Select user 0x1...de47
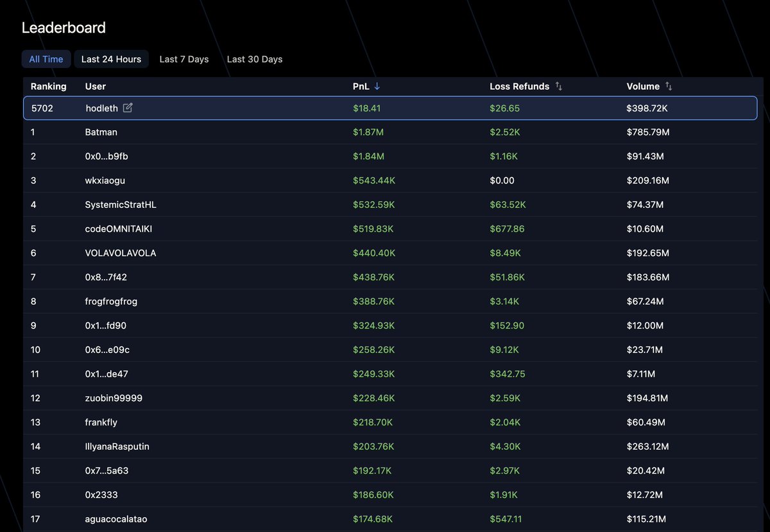This screenshot has height=532, width=770. pos(107,374)
